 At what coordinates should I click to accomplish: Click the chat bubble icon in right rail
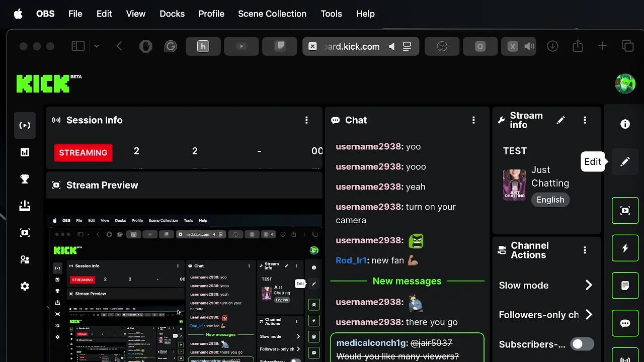pyautogui.click(x=625, y=323)
